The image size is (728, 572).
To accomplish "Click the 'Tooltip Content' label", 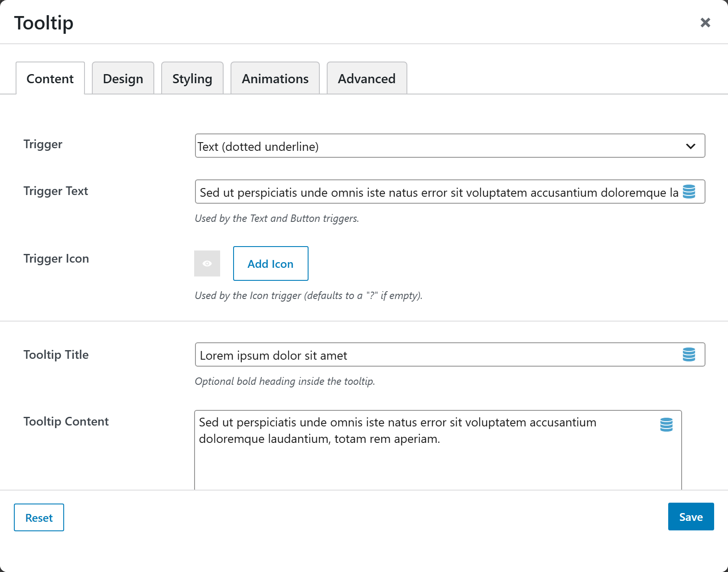I will point(66,422).
